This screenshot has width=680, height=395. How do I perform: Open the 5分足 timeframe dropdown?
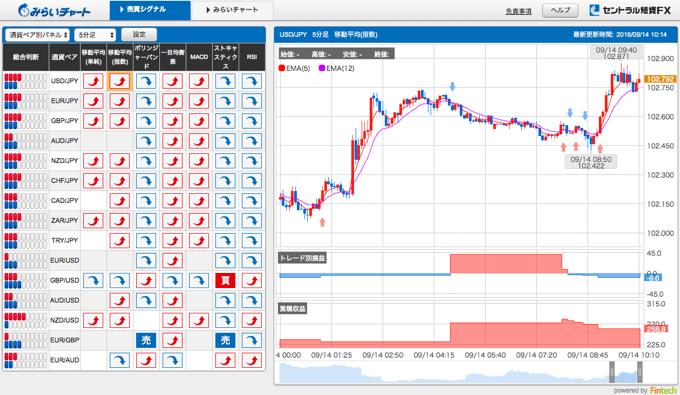[95, 35]
